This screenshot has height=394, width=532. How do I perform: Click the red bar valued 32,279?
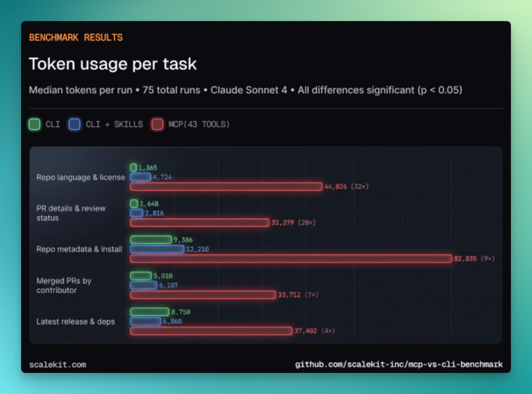[200, 223]
